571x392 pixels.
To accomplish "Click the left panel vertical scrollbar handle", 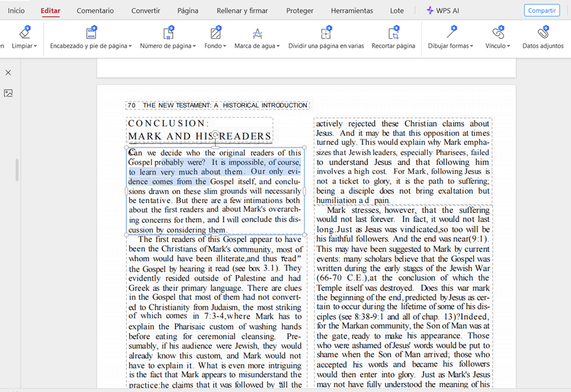I will pyautogui.click(x=17, y=170).
